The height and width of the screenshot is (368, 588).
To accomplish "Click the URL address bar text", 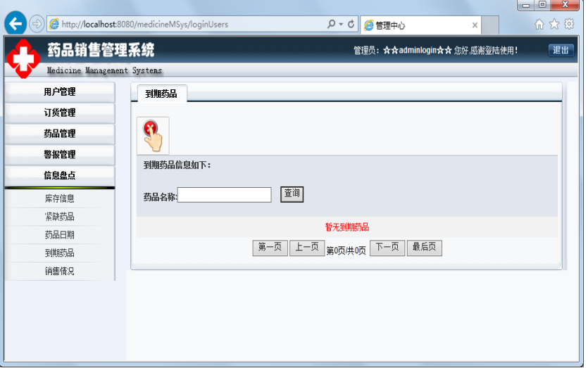I will point(145,25).
